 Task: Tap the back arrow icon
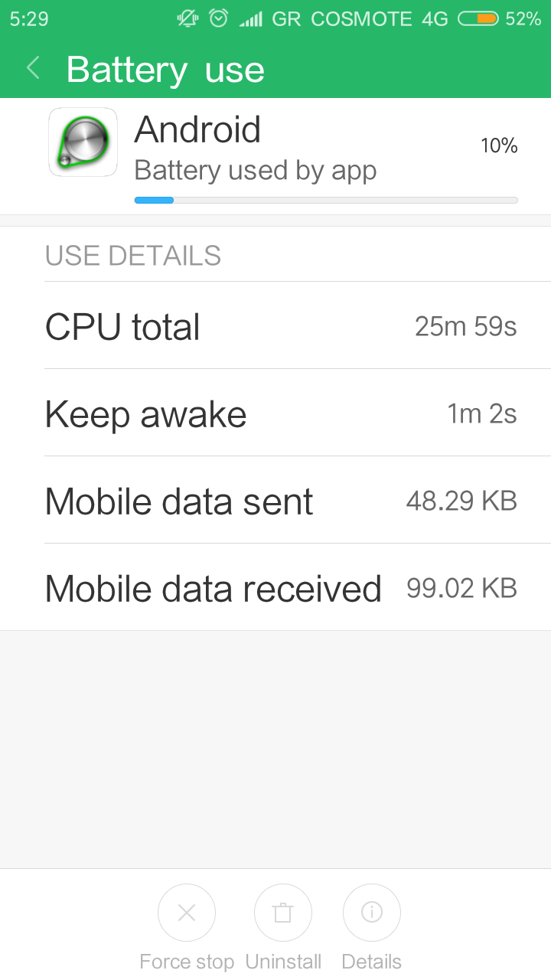(33, 68)
